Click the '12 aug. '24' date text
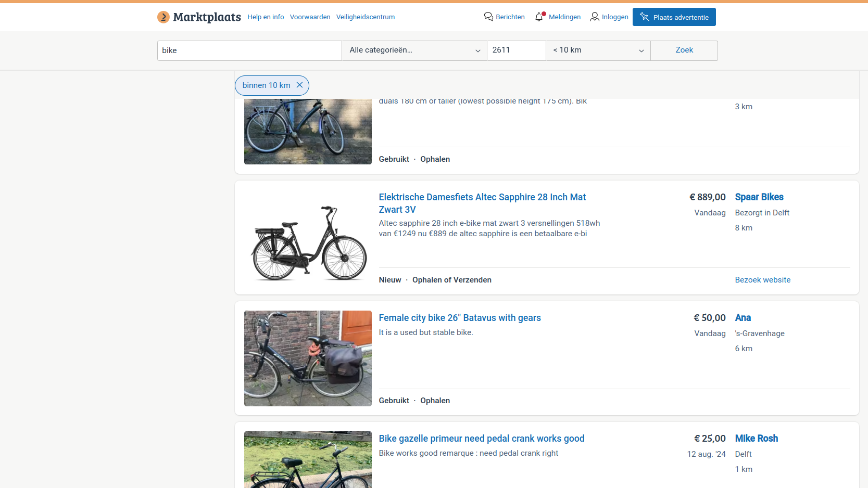This screenshot has width=868, height=488. tap(706, 454)
